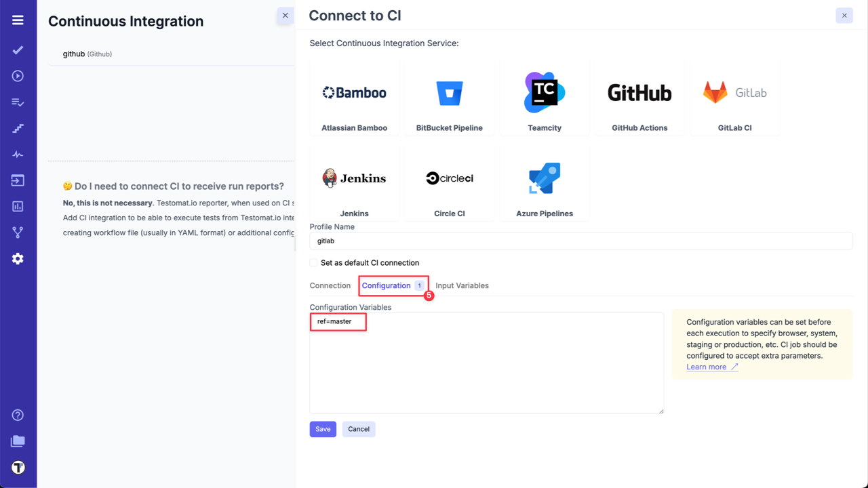Enable Set as default CI connection
This screenshot has height=488, width=868.
(x=313, y=262)
